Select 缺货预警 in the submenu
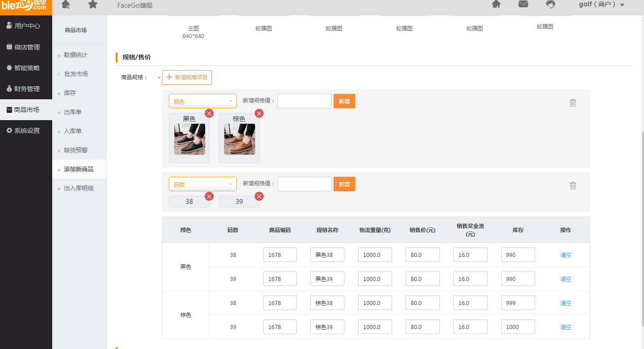Image resolution: width=644 pixels, height=349 pixels. click(x=76, y=150)
